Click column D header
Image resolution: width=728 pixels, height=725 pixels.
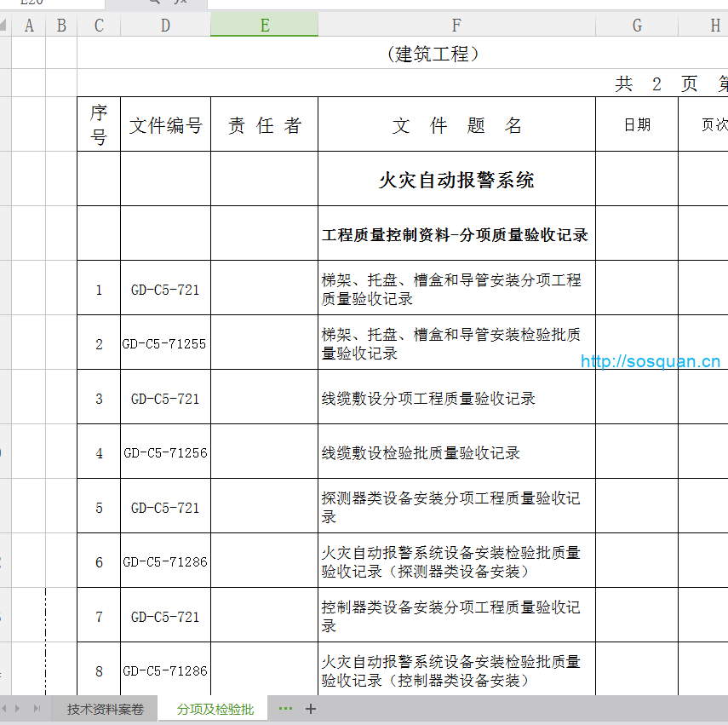coord(165,26)
